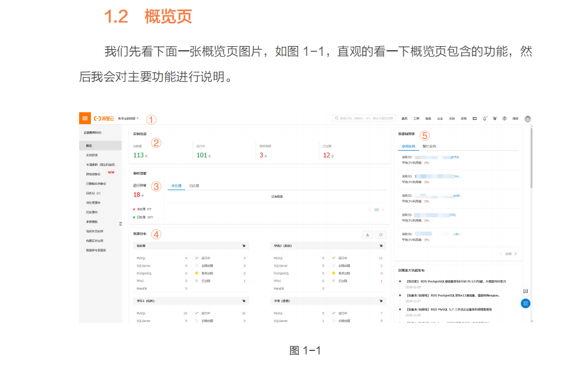Open 费用 in the top navigation
Viewport: 588px width, 377px height.
(404, 119)
